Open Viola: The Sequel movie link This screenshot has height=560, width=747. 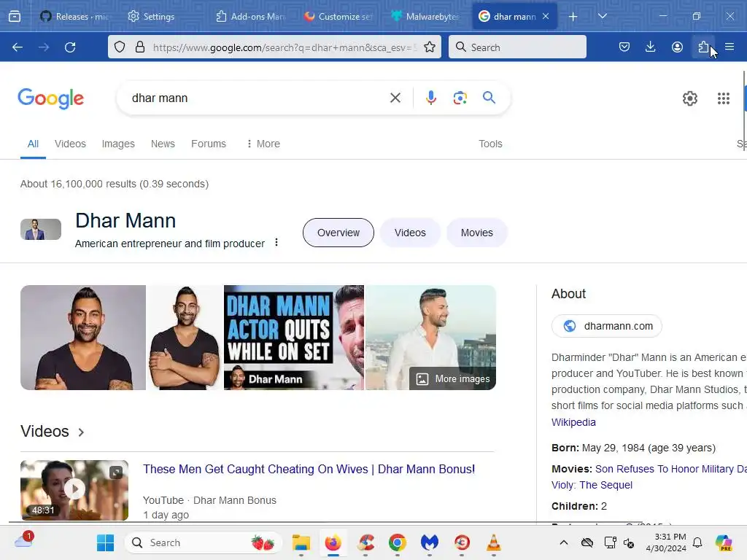click(592, 485)
